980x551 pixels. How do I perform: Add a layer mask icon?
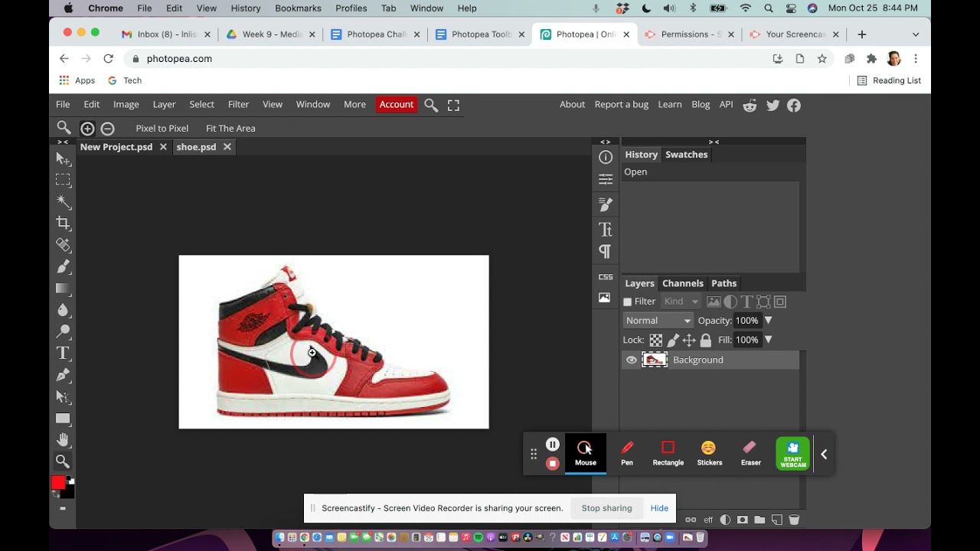click(742, 520)
